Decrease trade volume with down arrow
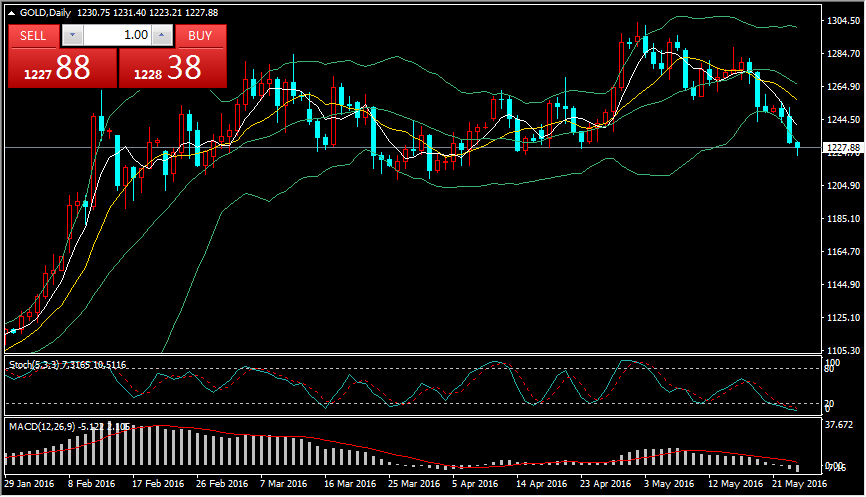The image size is (866, 497). coord(72,35)
